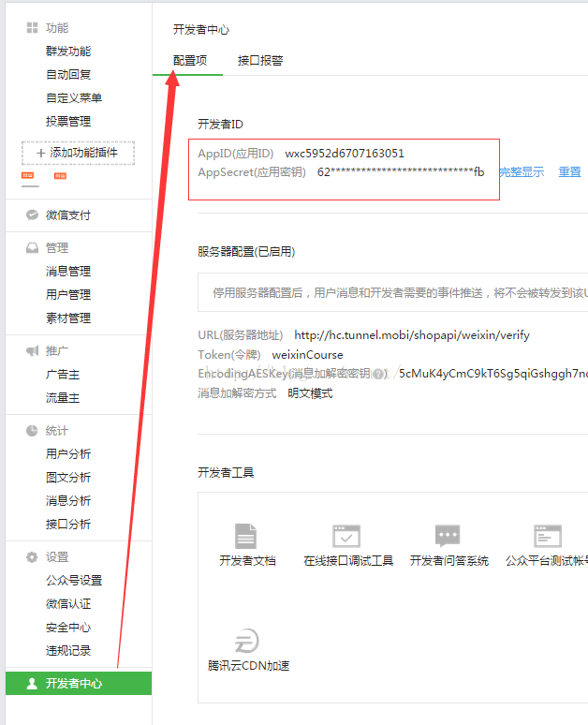Image resolution: width=588 pixels, height=725 pixels.
Task: Open 群发功能 in sidebar
Action: click(68, 52)
